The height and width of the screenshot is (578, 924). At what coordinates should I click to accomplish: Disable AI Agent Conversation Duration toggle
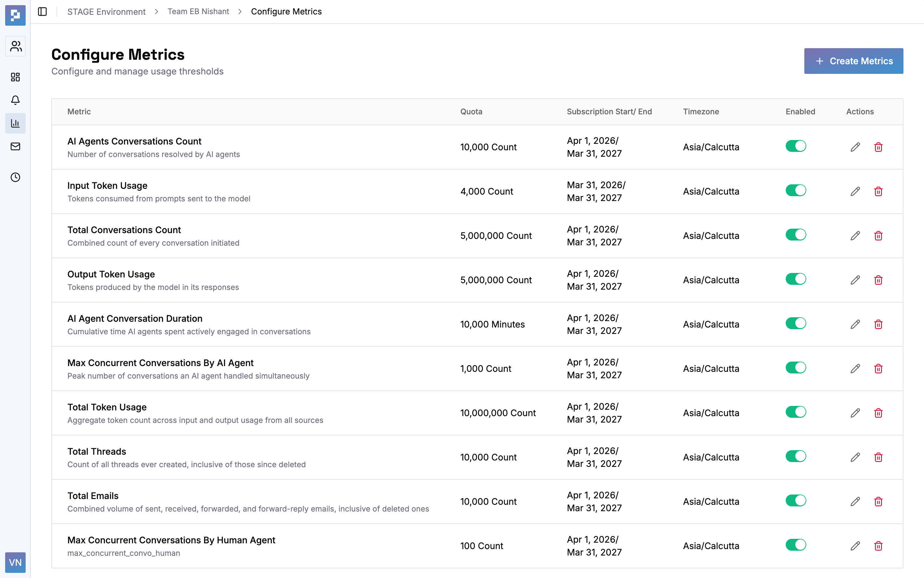coord(796,323)
